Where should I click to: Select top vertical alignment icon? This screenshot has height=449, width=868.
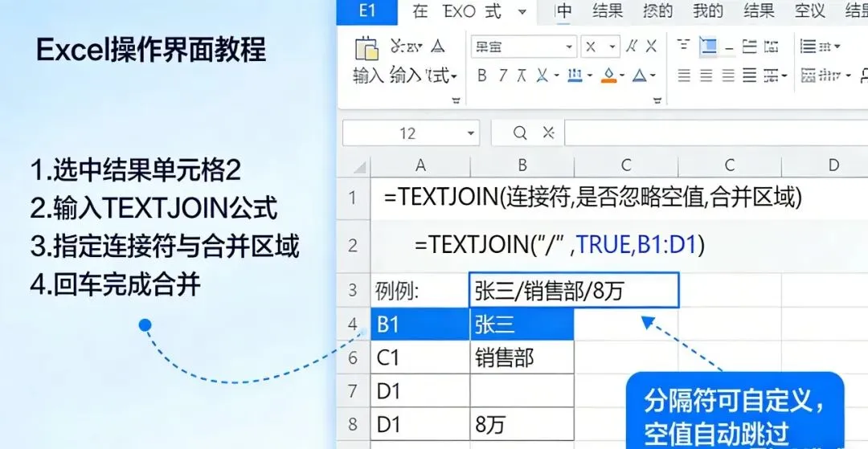point(684,45)
